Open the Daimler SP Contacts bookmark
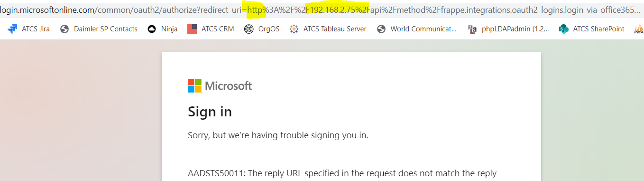The height and width of the screenshot is (181, 644). 106,29
